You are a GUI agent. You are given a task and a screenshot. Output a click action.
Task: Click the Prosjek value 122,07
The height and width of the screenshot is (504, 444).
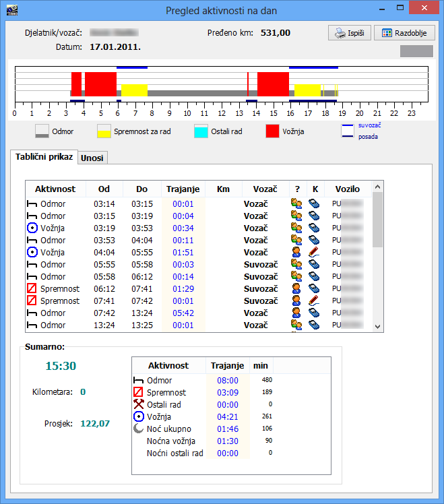point(95,424)
